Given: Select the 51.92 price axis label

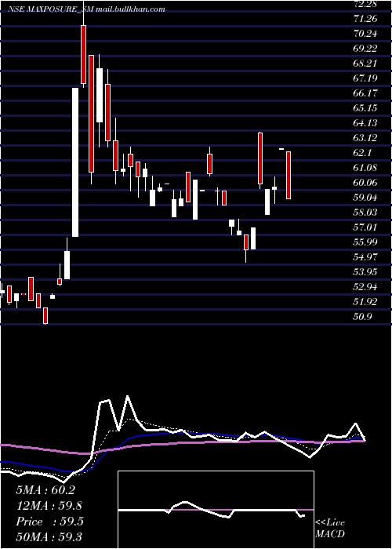Looking at the screenshot, I should click(365, 302).
